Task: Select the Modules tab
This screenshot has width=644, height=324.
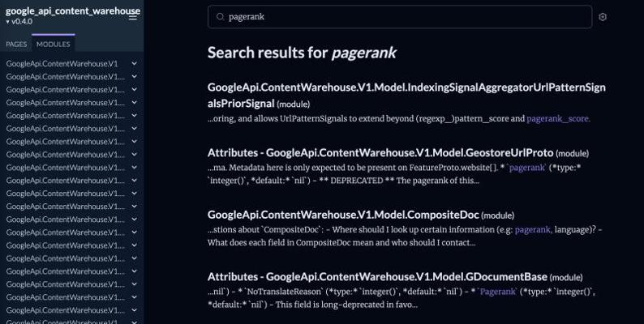Action: tap(54, 44)
